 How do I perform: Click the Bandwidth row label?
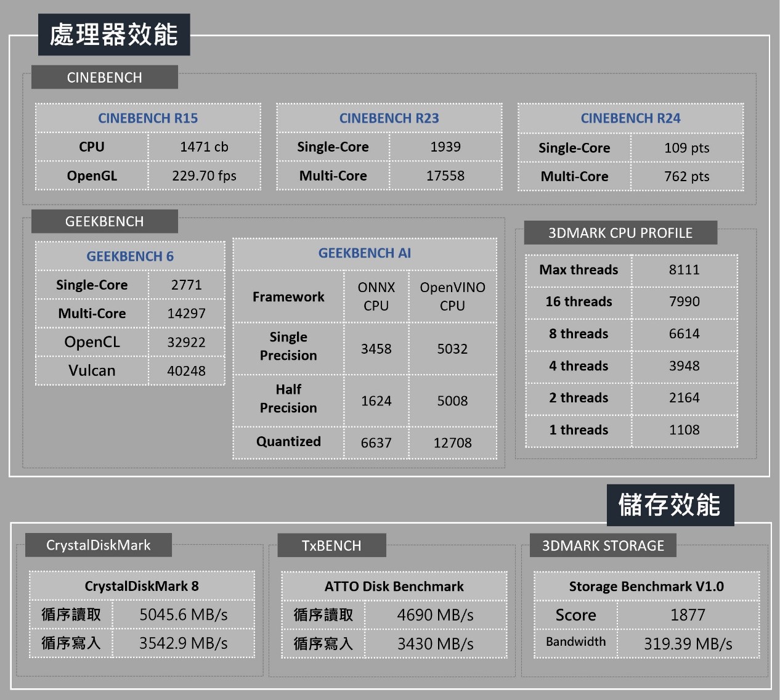(x=576, y=641)
